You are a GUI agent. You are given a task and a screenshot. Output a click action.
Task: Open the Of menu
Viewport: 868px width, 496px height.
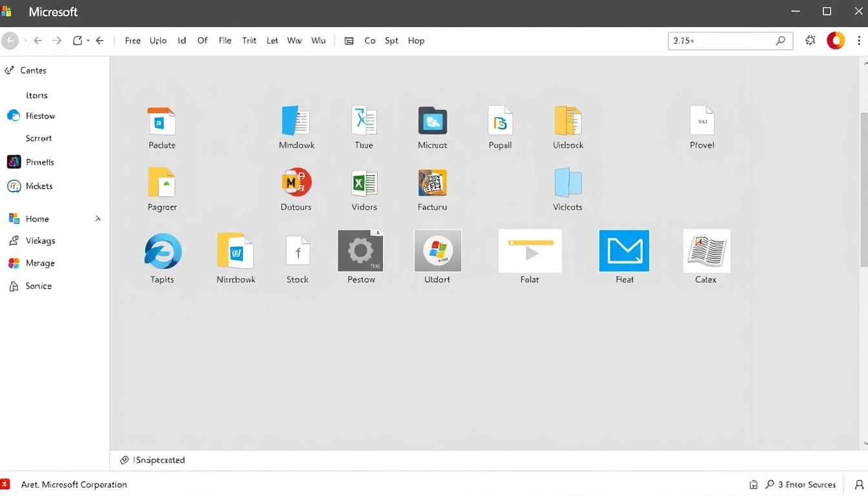(203, 41)
